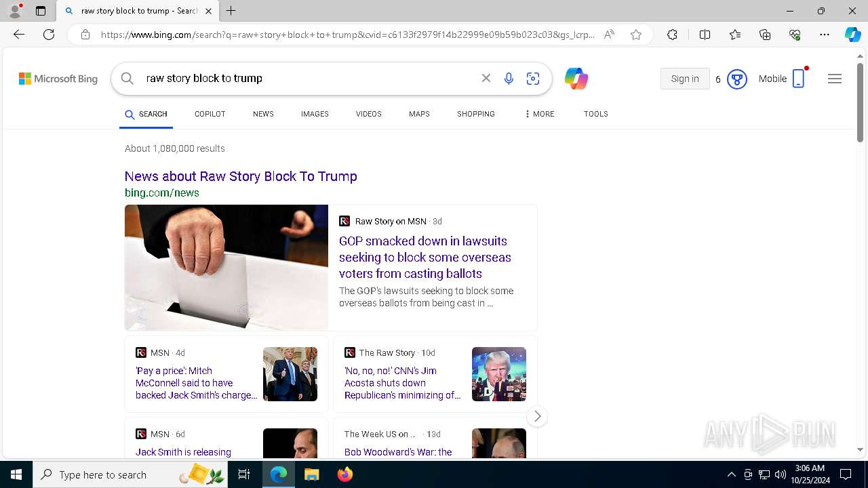Refresh the Bing search page
Screen dimensions: 868x488
pos(49,35)
